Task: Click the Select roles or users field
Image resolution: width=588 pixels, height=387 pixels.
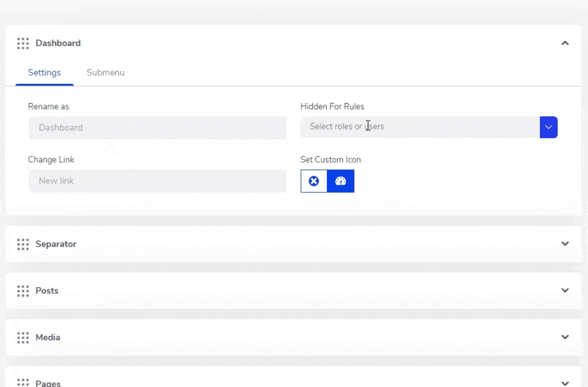Action: (420, 127)
